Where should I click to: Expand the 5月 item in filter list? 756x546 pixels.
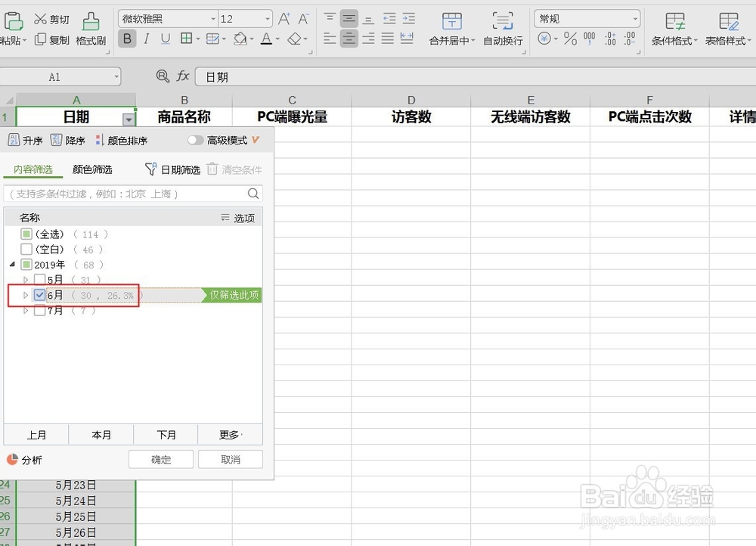26,280
